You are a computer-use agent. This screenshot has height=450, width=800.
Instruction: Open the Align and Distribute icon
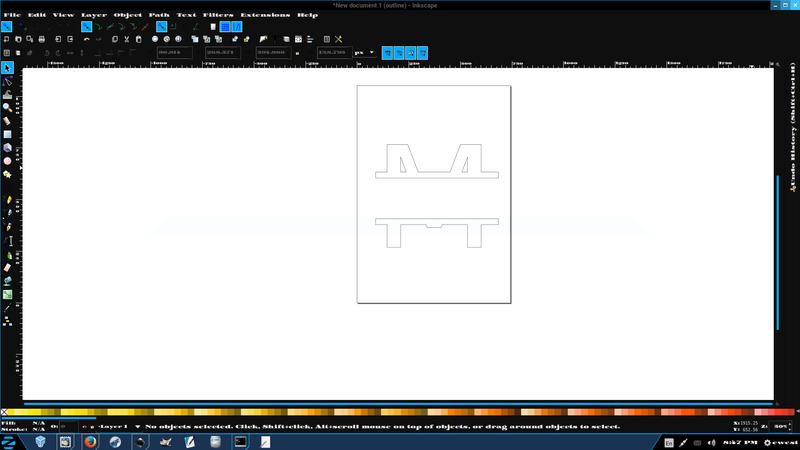[310, 39]
